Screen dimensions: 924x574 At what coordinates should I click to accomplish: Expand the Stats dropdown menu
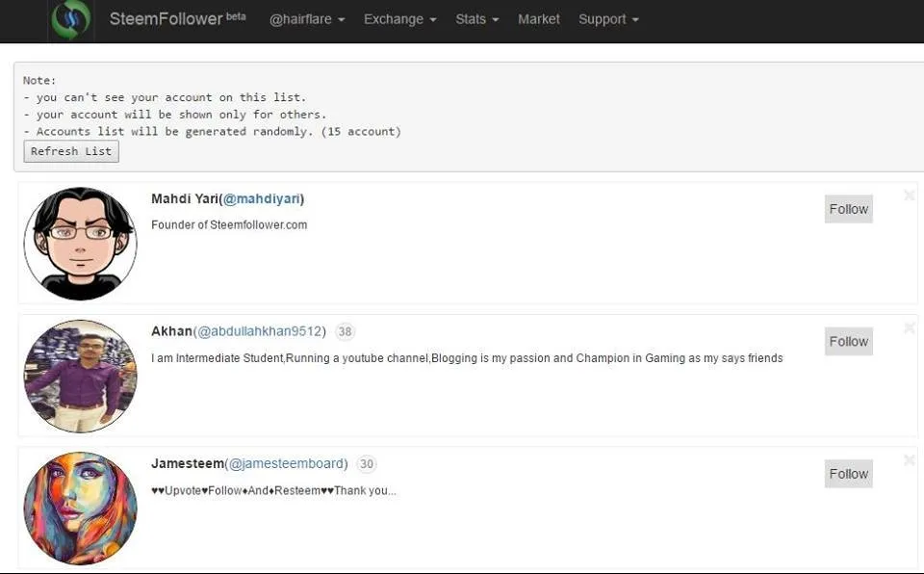476,19
